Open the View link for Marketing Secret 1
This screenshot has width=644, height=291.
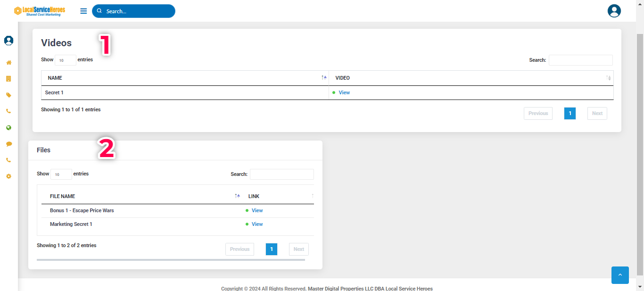tap(257, 224)
